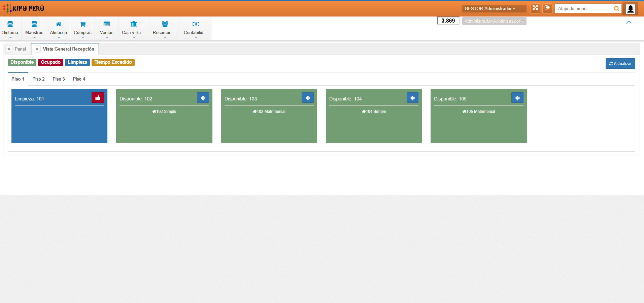Open the GESTOR-Administrador dropdown
This screenshot has height=303, width=644.
(x=494, y=9)
